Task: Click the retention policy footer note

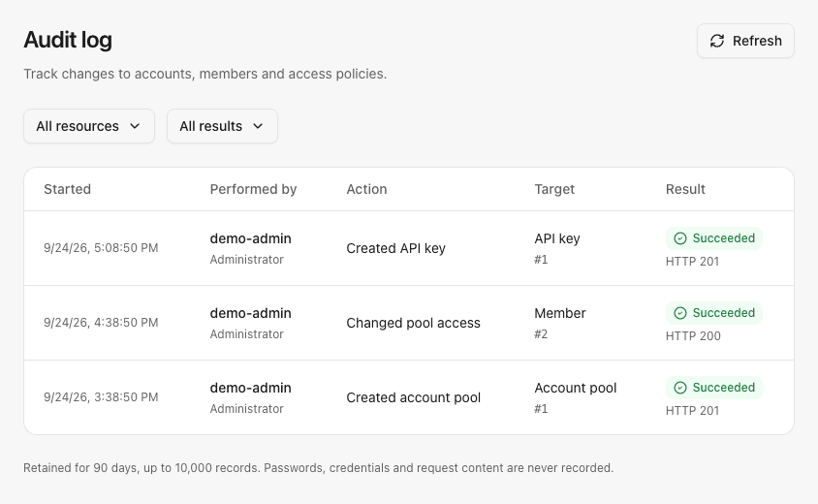Action: coord(318,468)
